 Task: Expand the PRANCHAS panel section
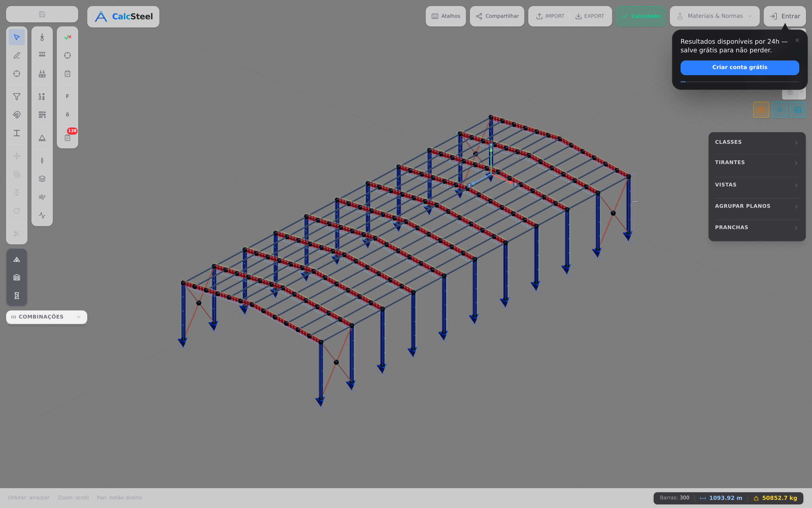pyautogui.click(x=757, y=228)
